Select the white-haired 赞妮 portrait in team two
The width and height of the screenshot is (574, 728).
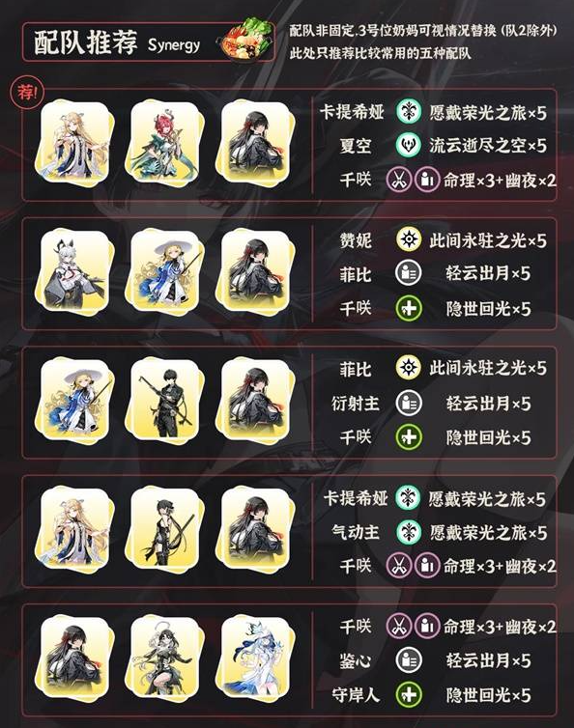click(x=74, y=271)
